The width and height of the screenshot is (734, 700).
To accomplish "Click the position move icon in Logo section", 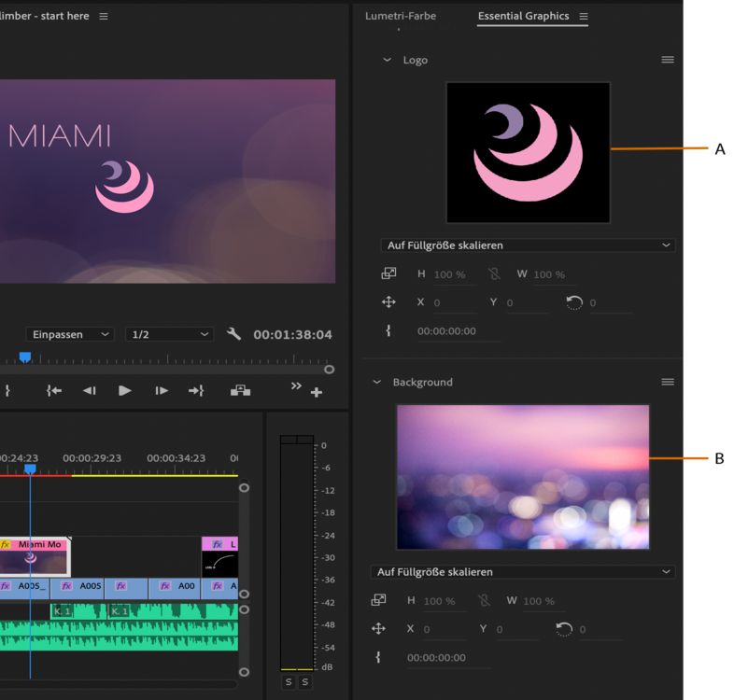I will pos(388,301).
